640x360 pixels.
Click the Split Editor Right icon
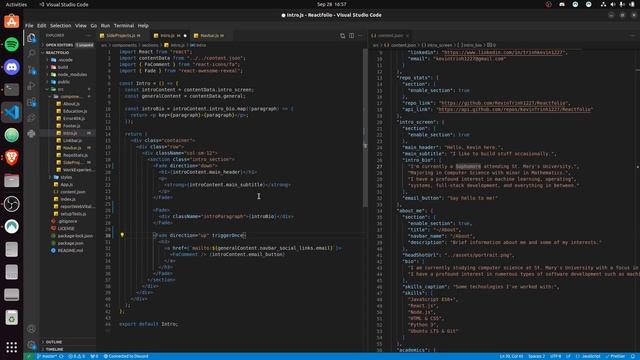pos(351,36)
